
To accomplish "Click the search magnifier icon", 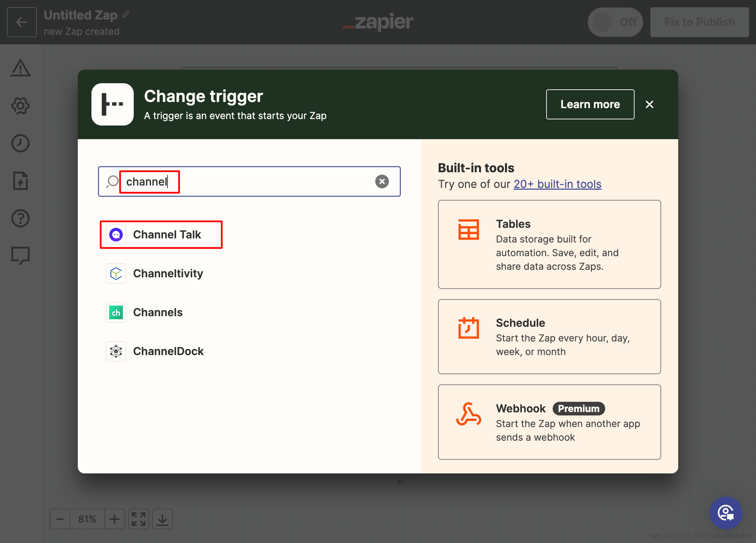I will (x=112, y=181).
